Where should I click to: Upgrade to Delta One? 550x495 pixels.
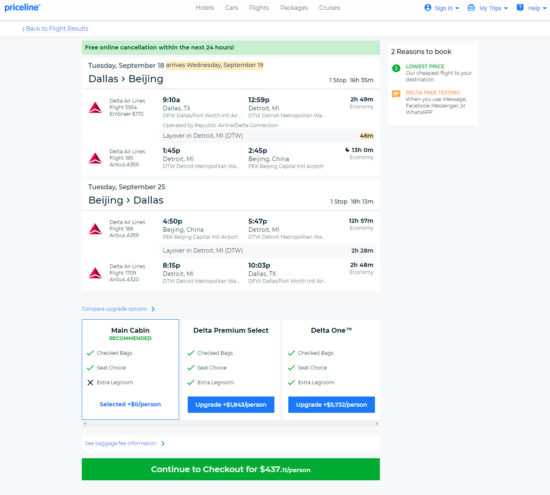[331, 404]
